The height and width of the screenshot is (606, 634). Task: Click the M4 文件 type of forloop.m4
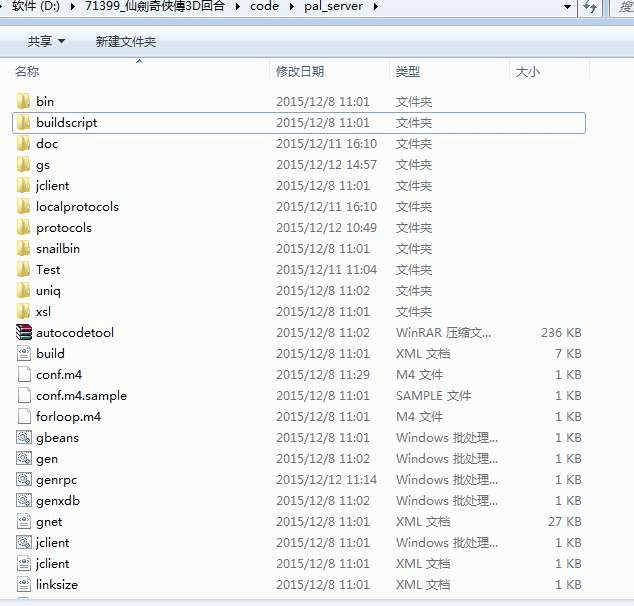(420, 416)
